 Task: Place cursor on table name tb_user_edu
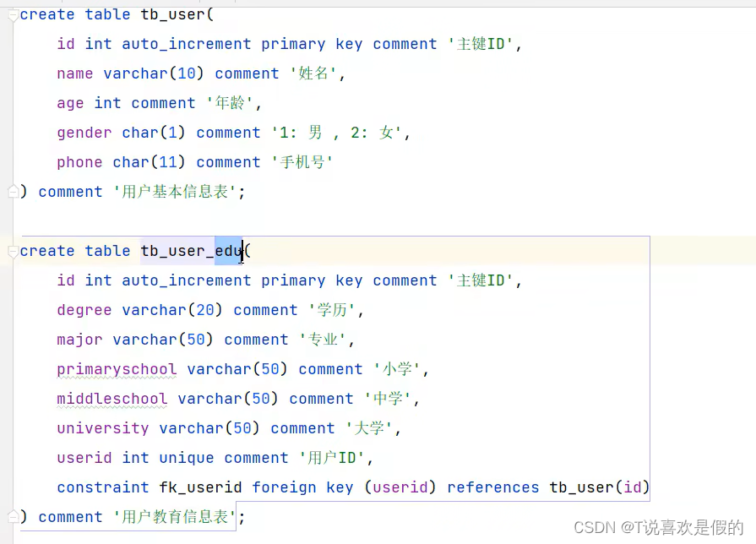(192, 251)
